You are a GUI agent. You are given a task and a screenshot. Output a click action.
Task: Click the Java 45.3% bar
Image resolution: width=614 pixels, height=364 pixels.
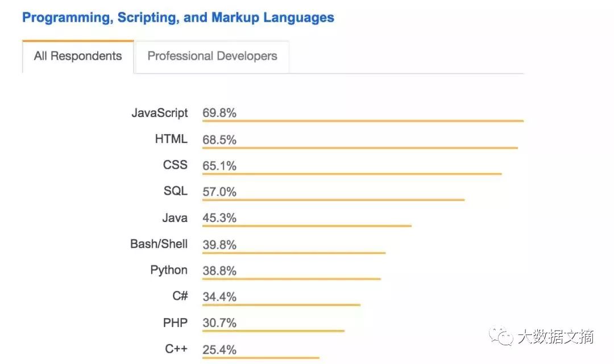click(x=307, y=225)
